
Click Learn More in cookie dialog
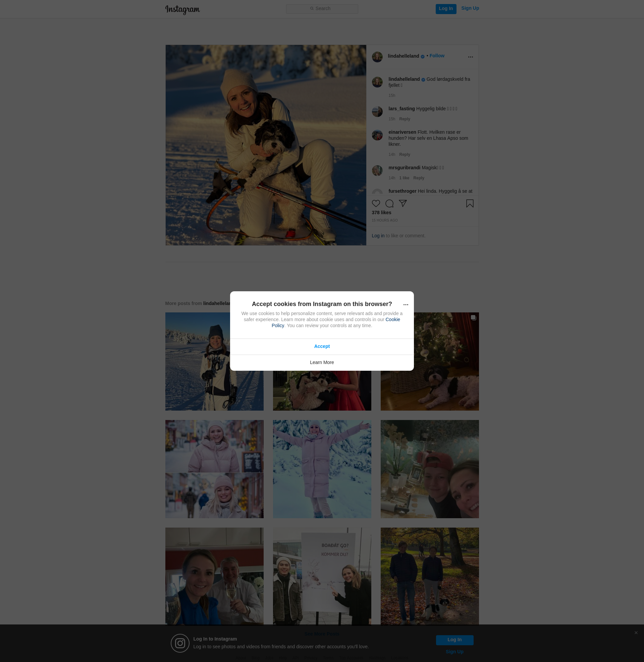[x=322, y=363]
